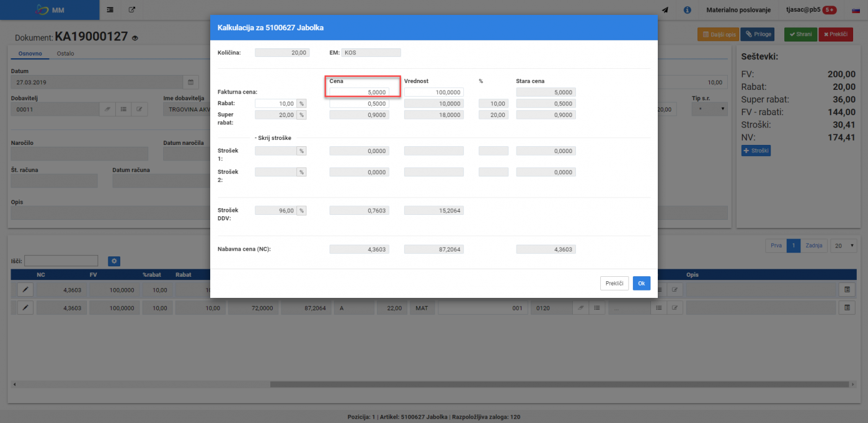868x423 pixels.
Task: Click the Slovenian flag language icon
Action: point(857,10)
